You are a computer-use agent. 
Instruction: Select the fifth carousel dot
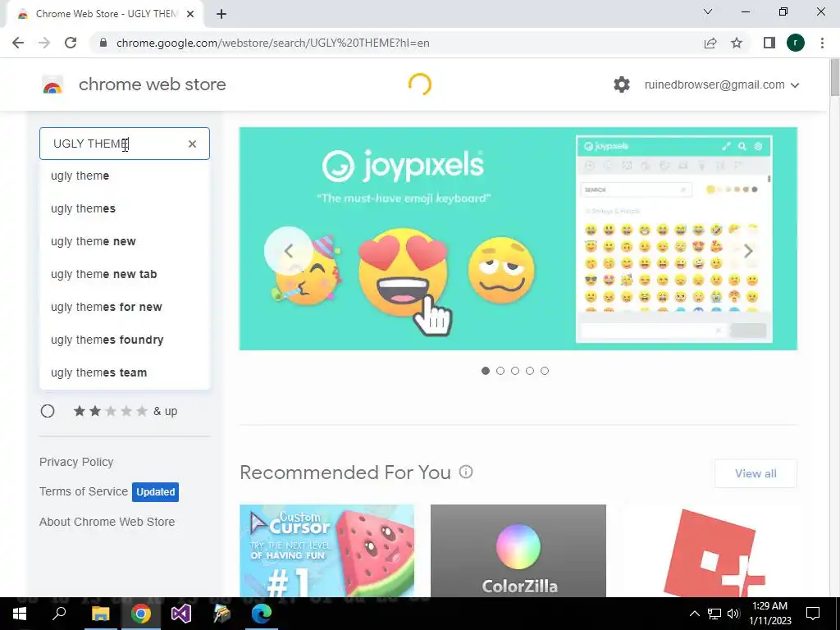[x=545, y=371]
